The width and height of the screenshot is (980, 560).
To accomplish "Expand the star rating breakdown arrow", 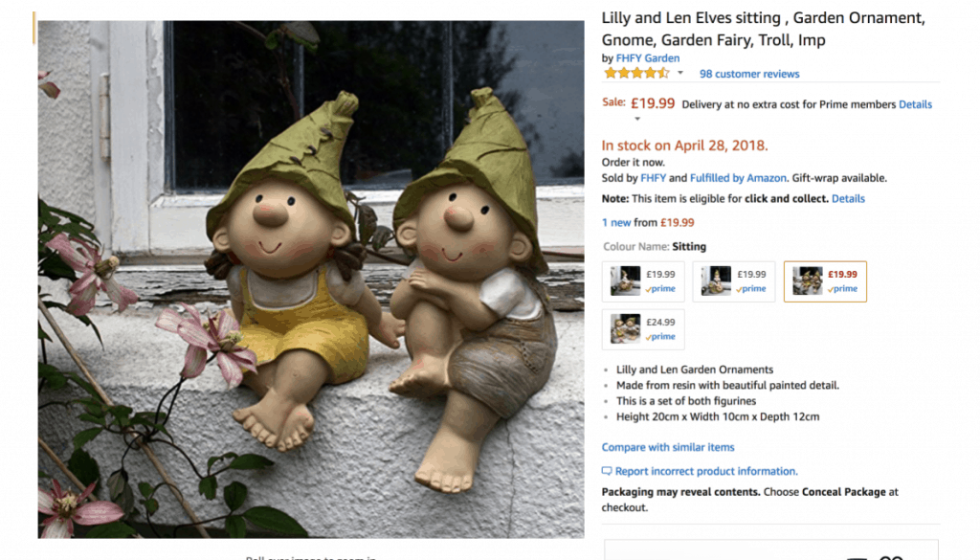I will tap(680, 73).
